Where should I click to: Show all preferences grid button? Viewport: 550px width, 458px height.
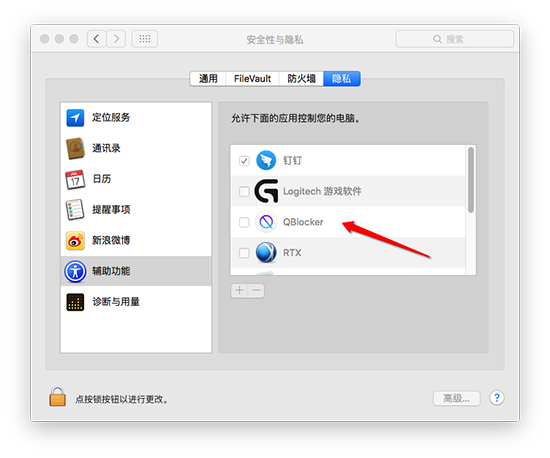145,39
